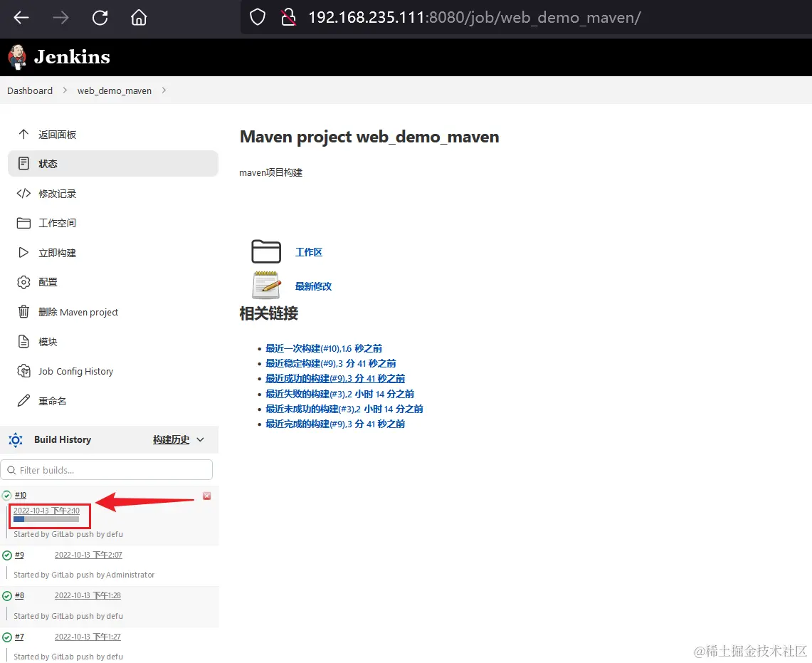The width and height of the screenshot is (812, 663).
Task: Open 配置 in the sidebar
Action: pyautogui.click(x=48, y=282)
